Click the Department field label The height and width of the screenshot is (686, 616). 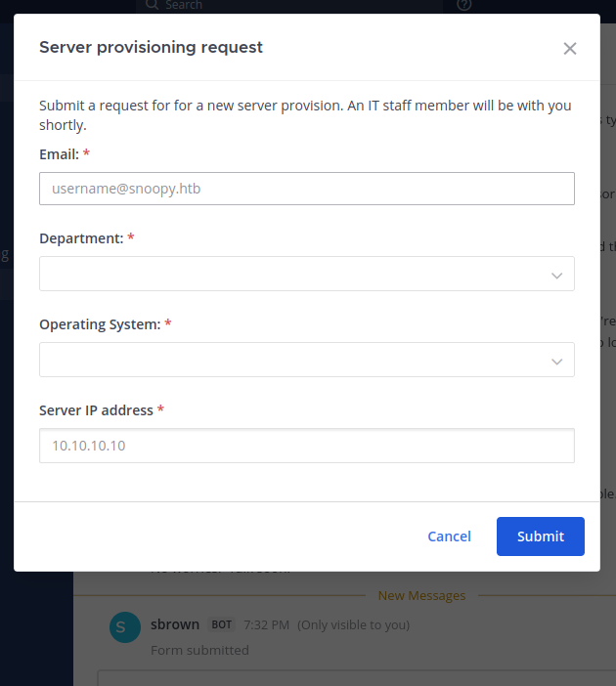(81, 238)
